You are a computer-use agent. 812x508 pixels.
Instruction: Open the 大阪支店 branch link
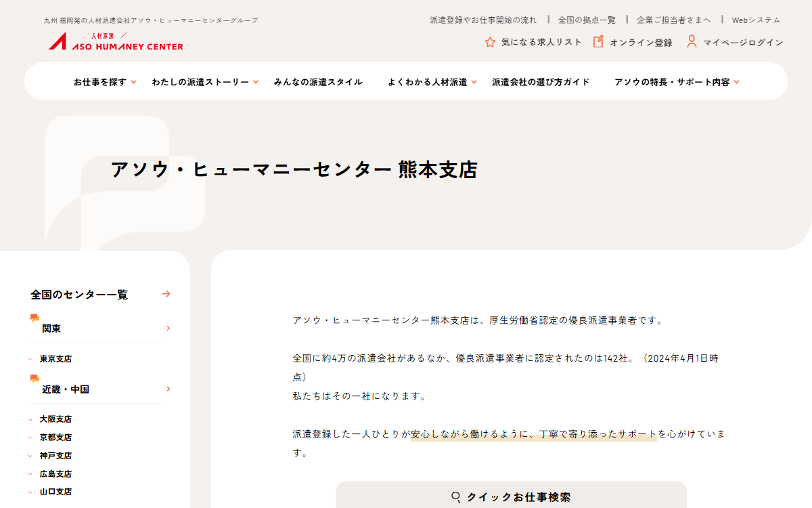click(55, 419)
